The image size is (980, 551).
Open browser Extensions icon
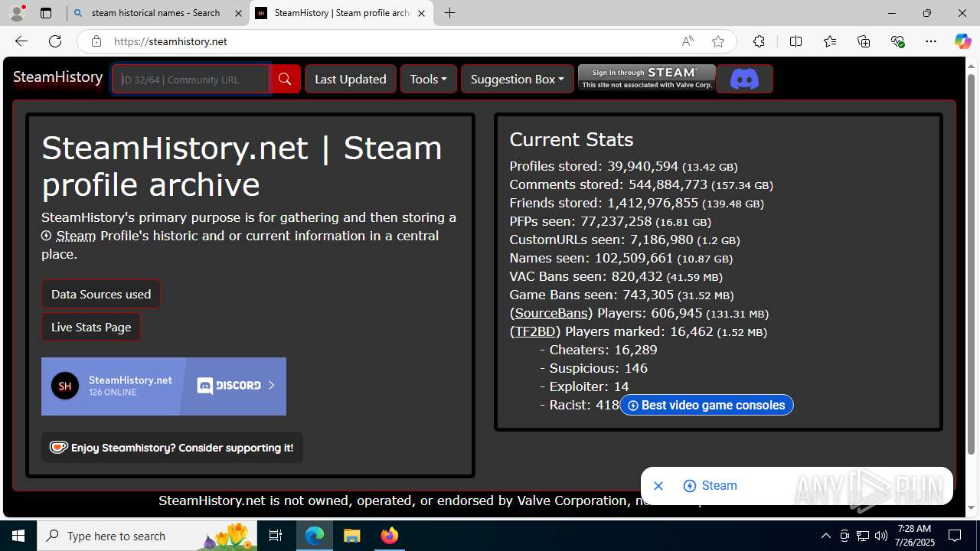(759, 41)
